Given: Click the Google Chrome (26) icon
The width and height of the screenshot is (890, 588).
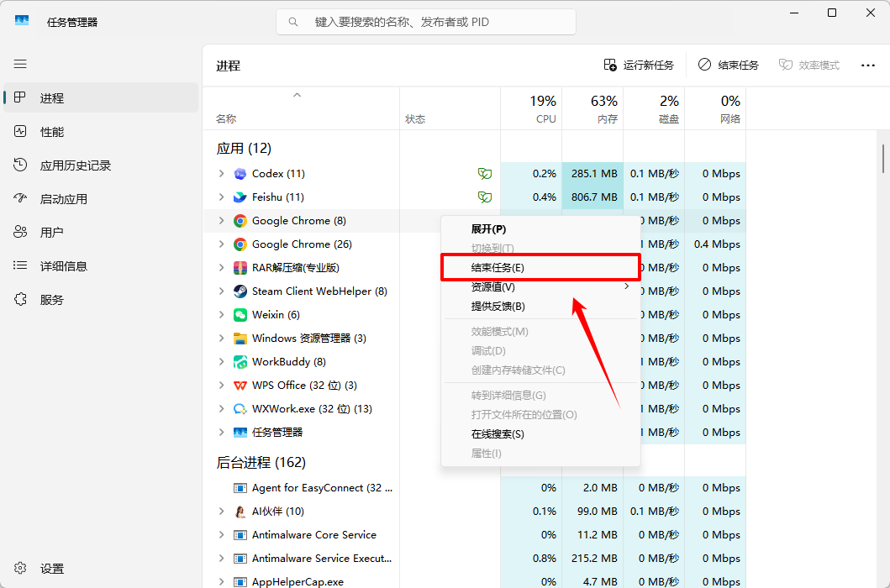Looking at the screenshot, I should pyautogui.click(x=240, y=244).
